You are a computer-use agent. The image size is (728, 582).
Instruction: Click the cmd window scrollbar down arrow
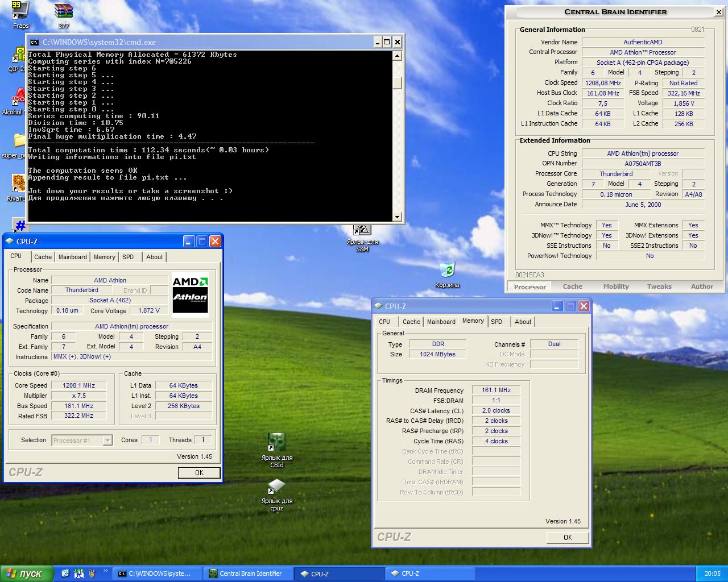397,217
